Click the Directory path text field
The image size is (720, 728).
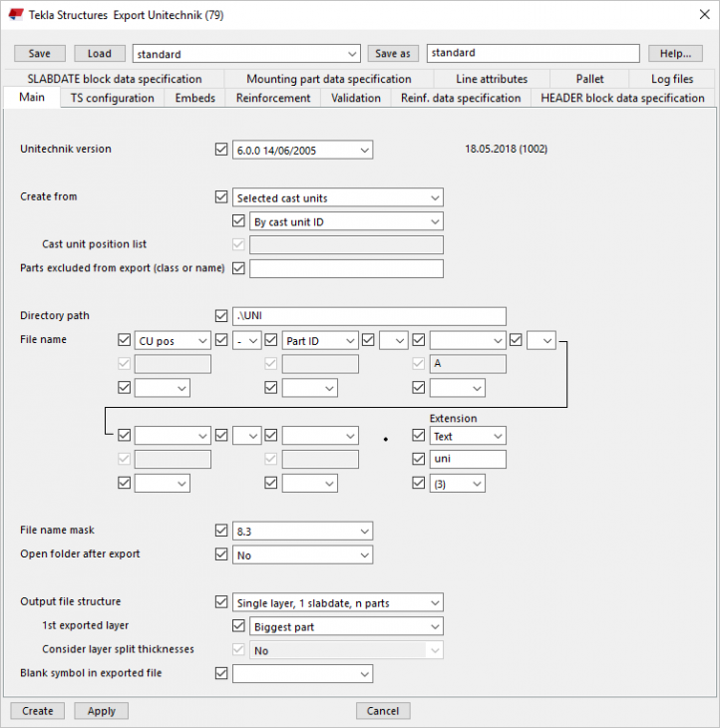369,316
